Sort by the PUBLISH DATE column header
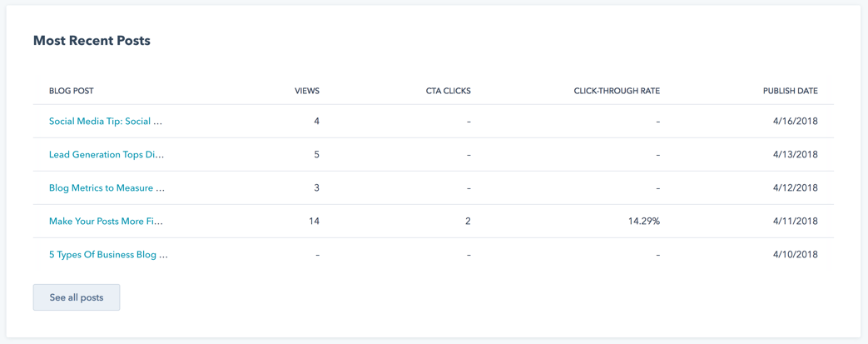Screen dimensions: 868x344 click(790, 91)
